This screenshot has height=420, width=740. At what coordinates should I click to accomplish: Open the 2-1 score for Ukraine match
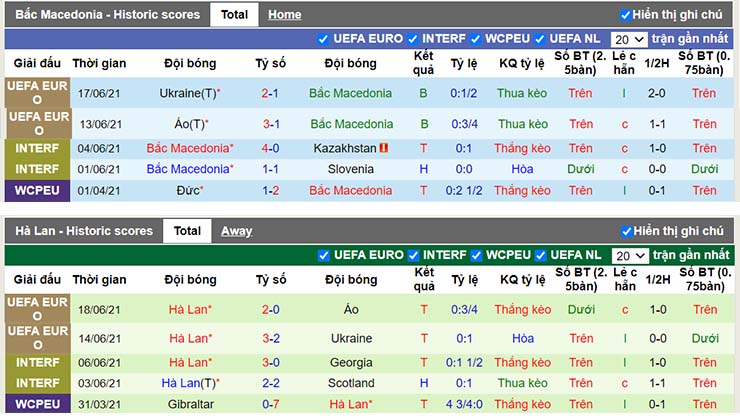pos(270,93)
